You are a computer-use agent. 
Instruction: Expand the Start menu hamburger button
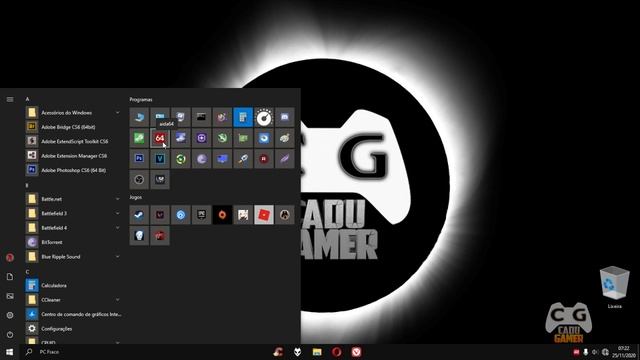pos(10,99)
